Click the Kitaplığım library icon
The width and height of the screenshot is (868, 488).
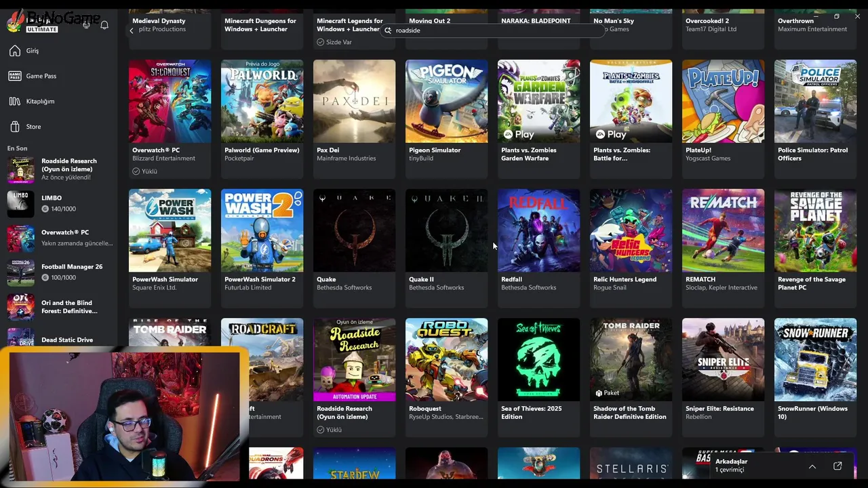pyautogui.click(x=15, y=101)
